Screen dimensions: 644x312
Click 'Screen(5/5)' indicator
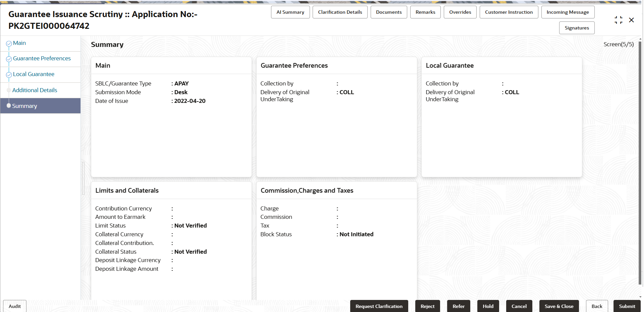(x=619, y=44)
